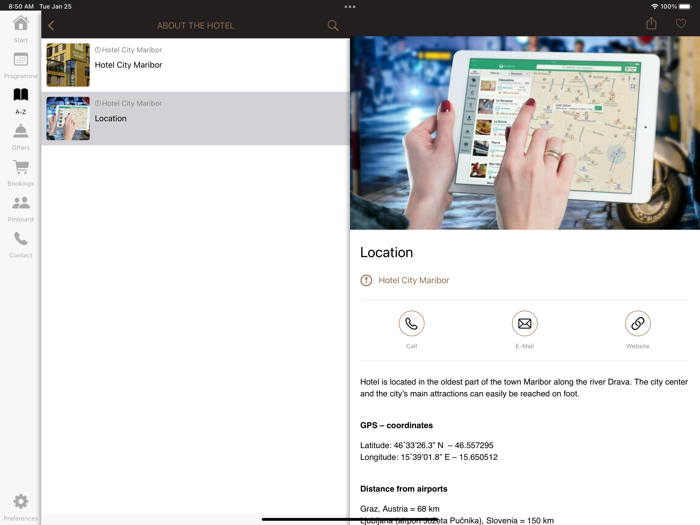
Task: Tap the map tablet thumbnail in list
Action: [68, 118]
